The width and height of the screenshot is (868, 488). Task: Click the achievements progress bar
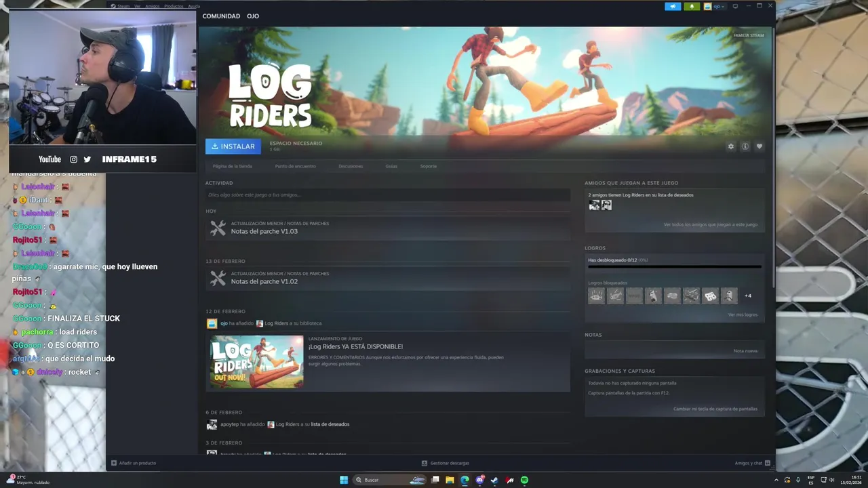click(x=675, y=267)
